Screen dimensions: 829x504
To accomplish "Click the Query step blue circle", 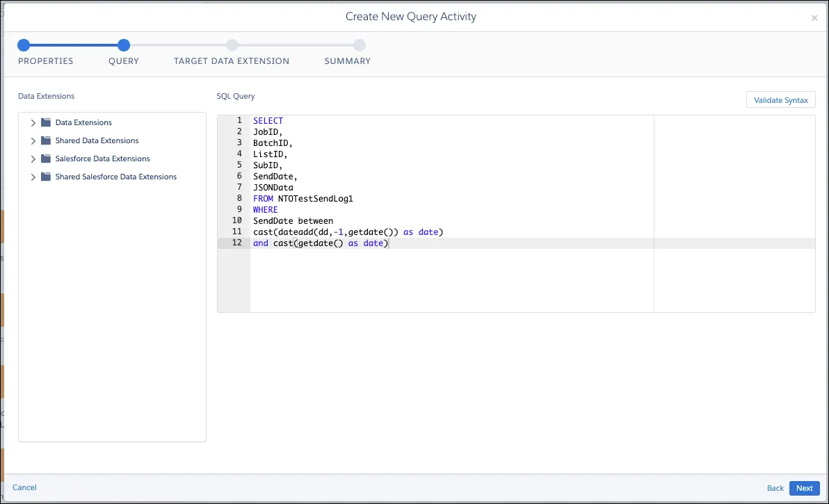I will 123,44.
